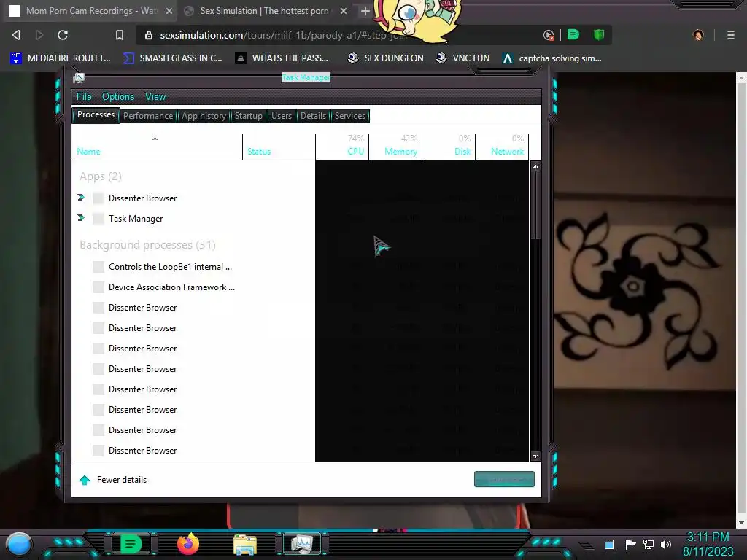Open the volume speaker tray icon
The width and height of the screenshot is (747, 560).
666,544
